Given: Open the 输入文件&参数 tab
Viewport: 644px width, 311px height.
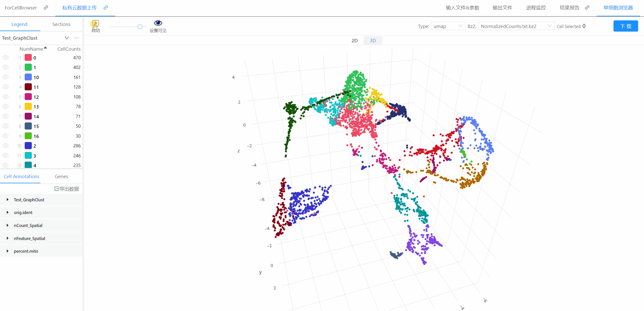Looking at the screenshot, I should click(x=462, y=8).
